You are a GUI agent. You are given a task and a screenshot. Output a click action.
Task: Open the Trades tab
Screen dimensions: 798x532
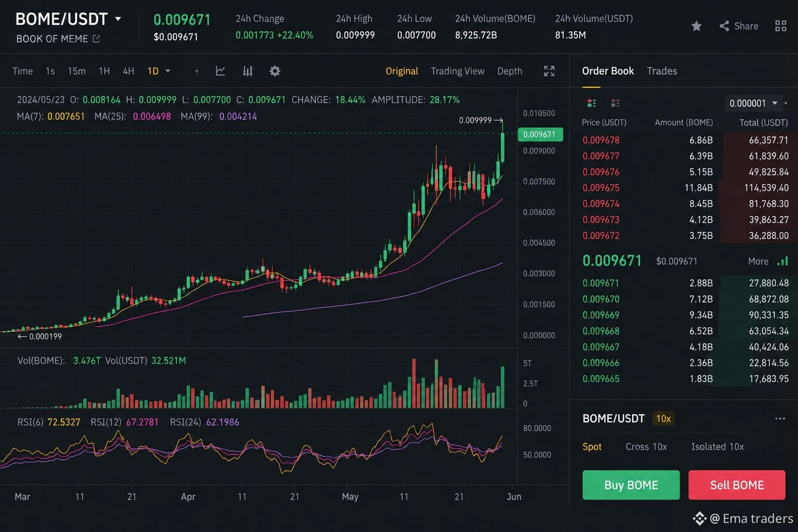[662, 71]
